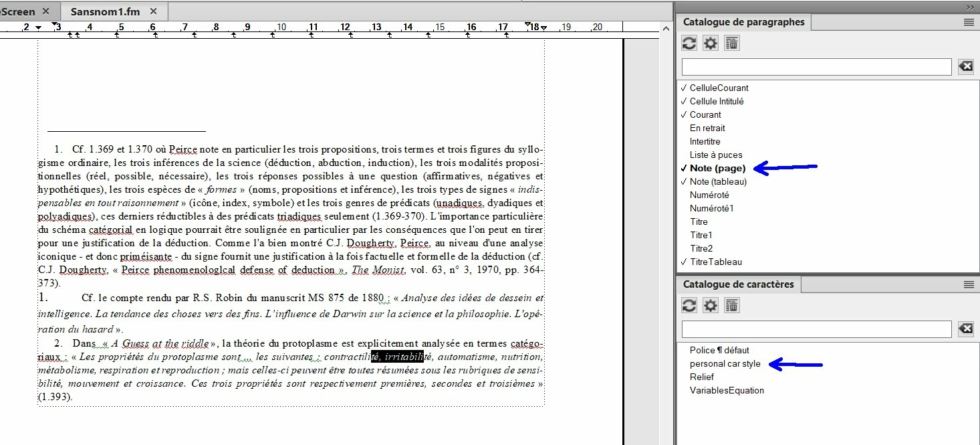The width and height of the screenshot is (980, 445).
Task: Apply the En retrait paragraph format
Action: pos(707,128)
